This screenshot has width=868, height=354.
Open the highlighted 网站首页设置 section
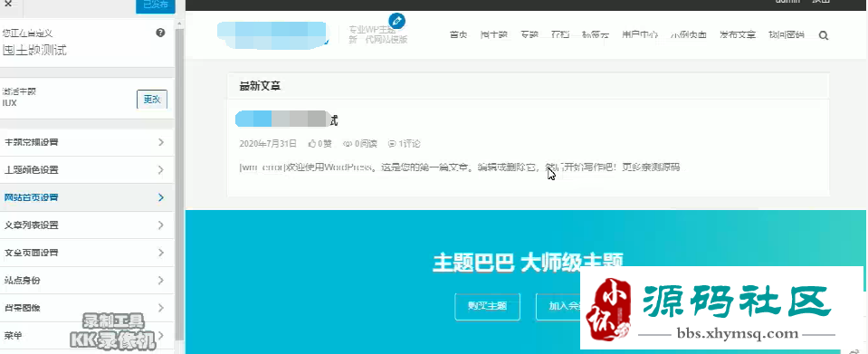tap(88, 197)
